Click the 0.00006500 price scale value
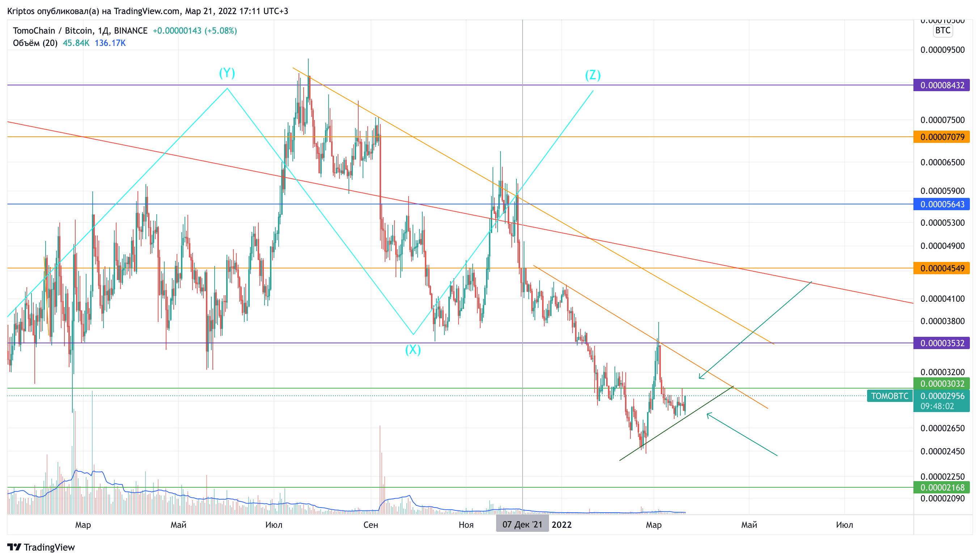 pyautogui.click(x=942, y=162)
